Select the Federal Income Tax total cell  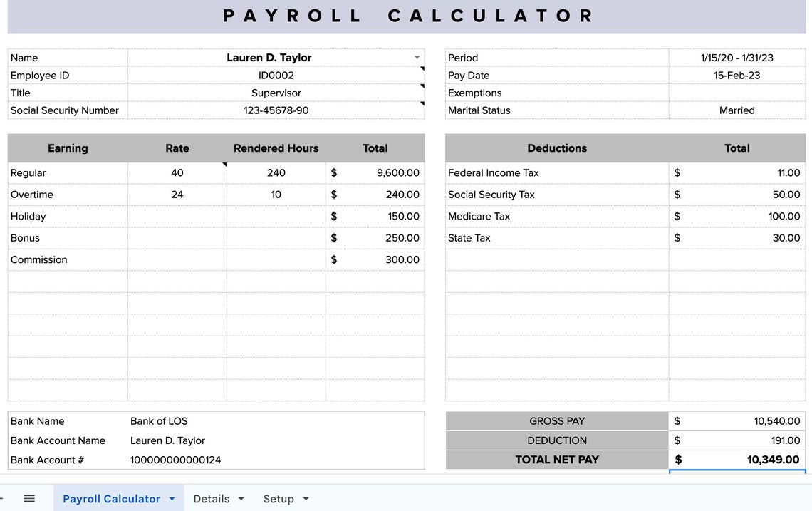tap(736, 172)
